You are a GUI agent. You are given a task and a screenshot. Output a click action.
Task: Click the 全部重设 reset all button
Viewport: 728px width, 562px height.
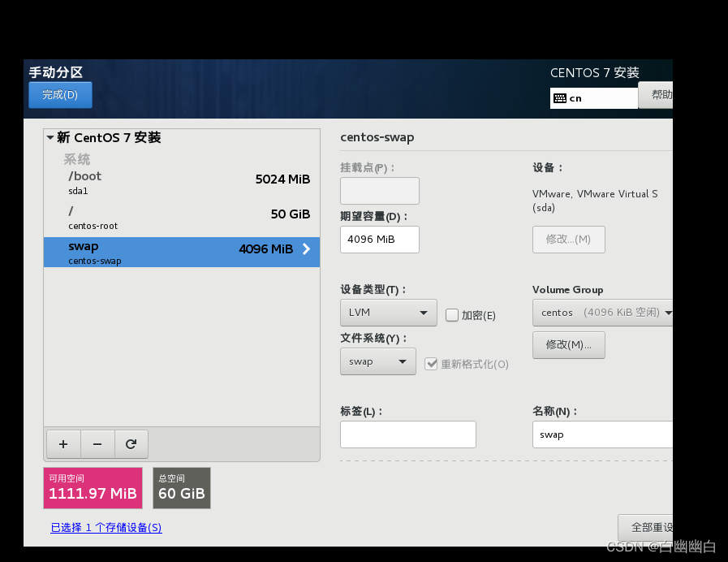645,528
